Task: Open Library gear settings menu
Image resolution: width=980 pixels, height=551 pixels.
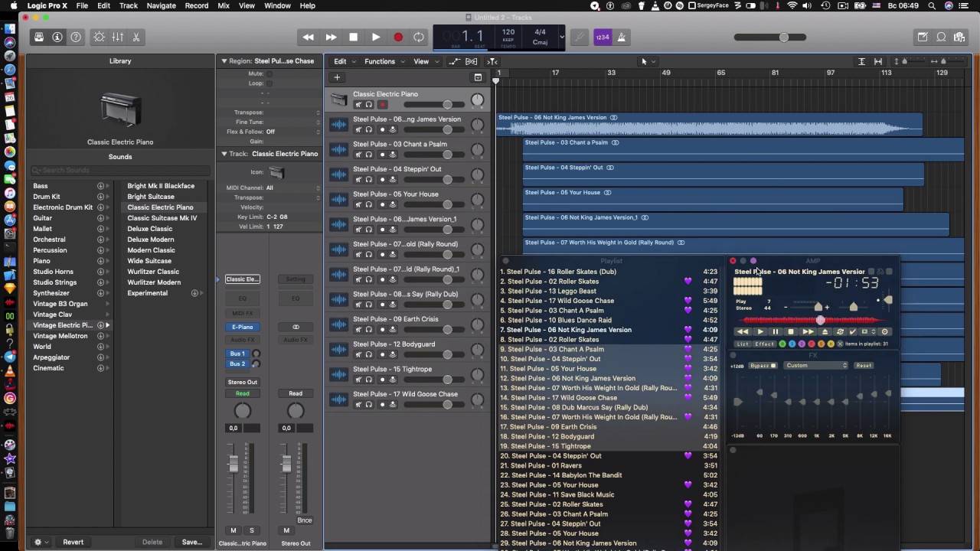Action: point(41,542)
